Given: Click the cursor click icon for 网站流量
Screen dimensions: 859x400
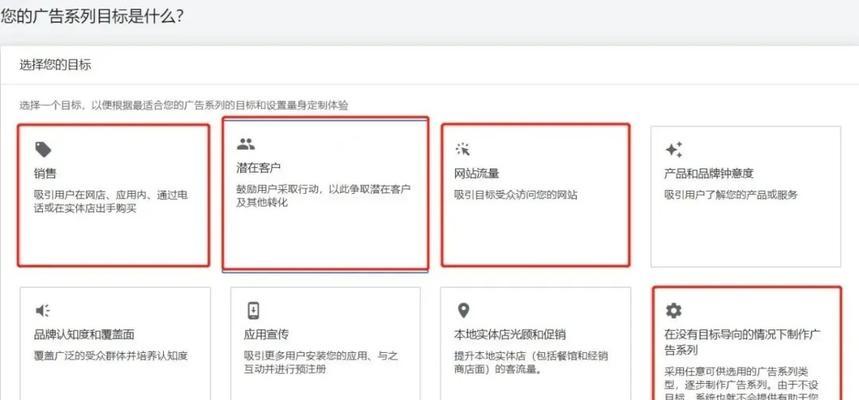Looking at the screenshot, I should click(463, 149).
